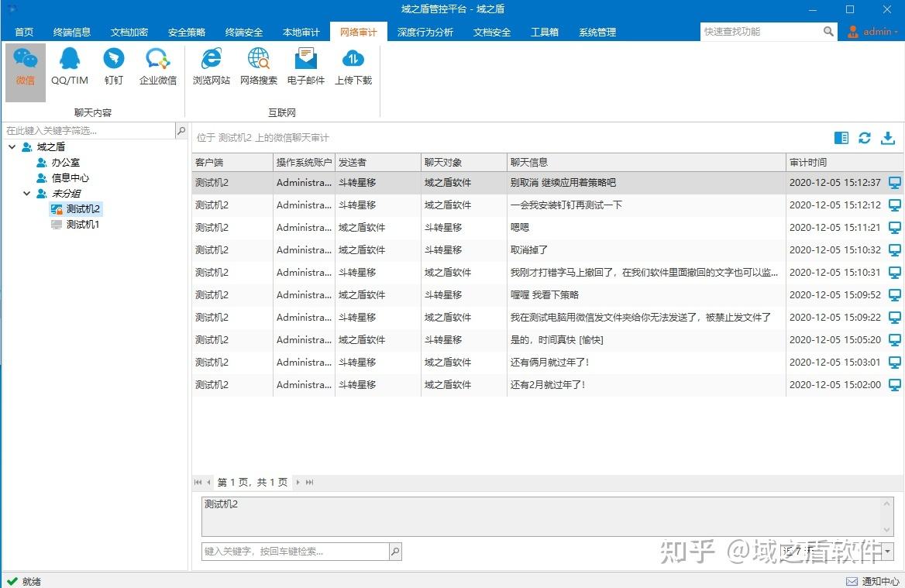Open the 工具箱 tab
This screenshot has height=588, width=905.
tap(544, 33)
